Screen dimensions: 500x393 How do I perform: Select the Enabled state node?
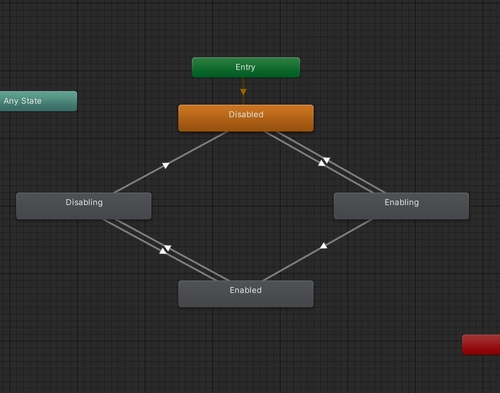[x=246, y=294]
